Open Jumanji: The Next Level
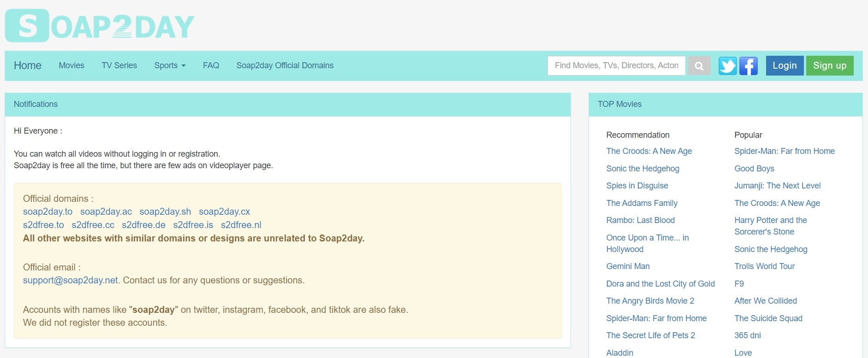 pyautogui.click(x=778, y=186)
